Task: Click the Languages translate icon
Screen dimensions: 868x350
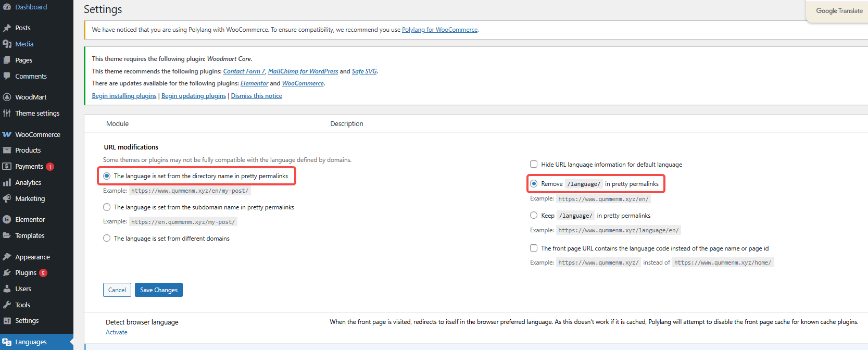Action: click(x=7, y=342)
